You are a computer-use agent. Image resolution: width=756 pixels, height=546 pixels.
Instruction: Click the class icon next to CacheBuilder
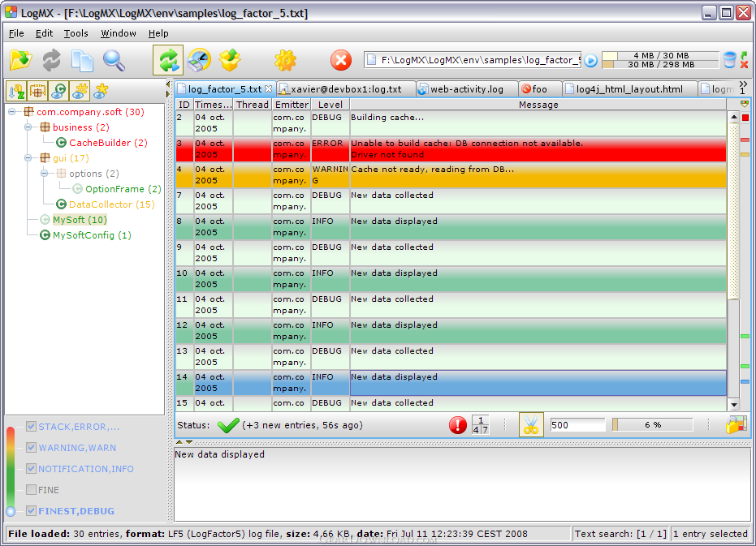[61, 143]
